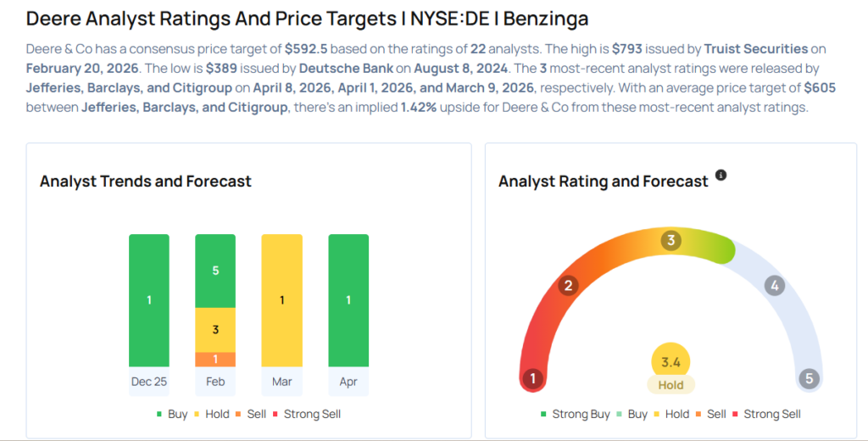Click gauge marker number 4
Screen dimensions: 868x441
tap(773, 286)
